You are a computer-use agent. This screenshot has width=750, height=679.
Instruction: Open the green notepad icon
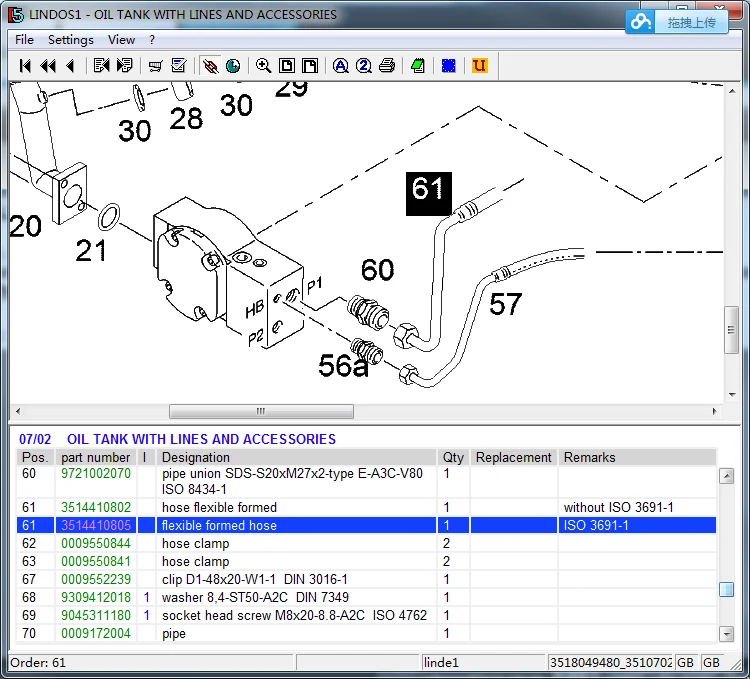click(418, 66)
